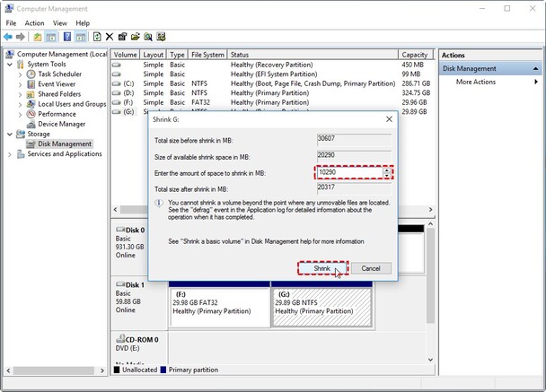Click the File System column header
Image resolution: width=546 pixels, height=392 pixels.
pyautogui.click(x=207, y=55)
